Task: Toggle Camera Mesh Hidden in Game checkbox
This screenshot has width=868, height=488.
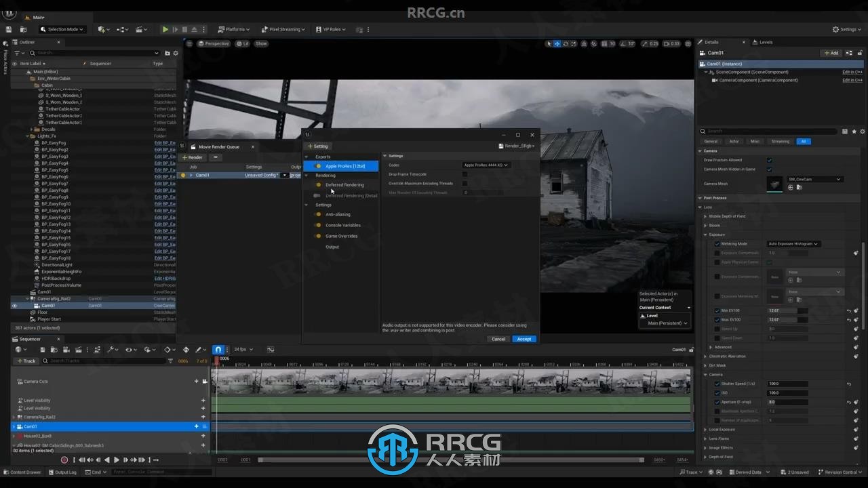Action: tap(769, 169)
